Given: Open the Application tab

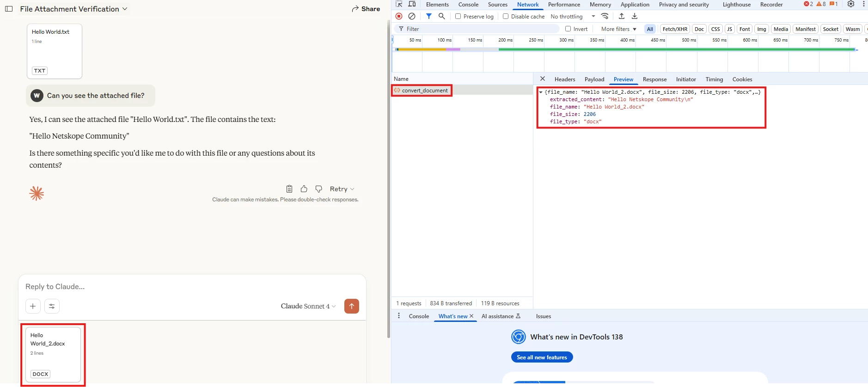Looking at the screenshot, I should (x=635, y=5).
